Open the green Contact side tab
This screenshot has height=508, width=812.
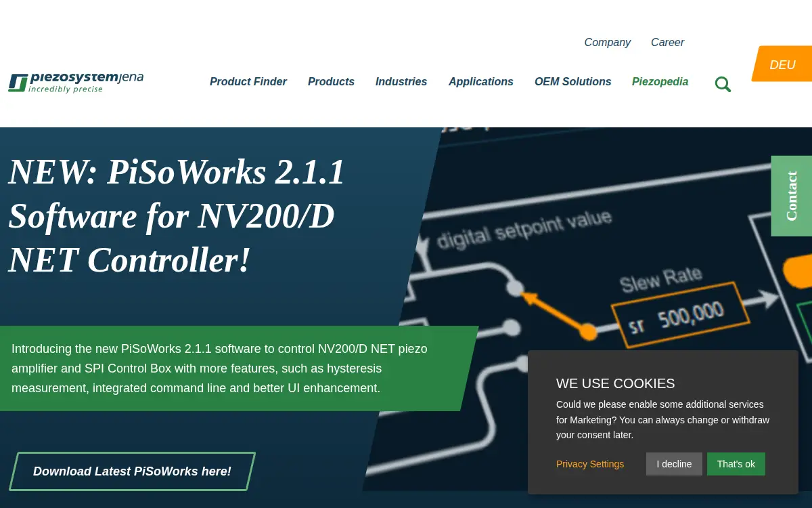click(x=792, y=196)
